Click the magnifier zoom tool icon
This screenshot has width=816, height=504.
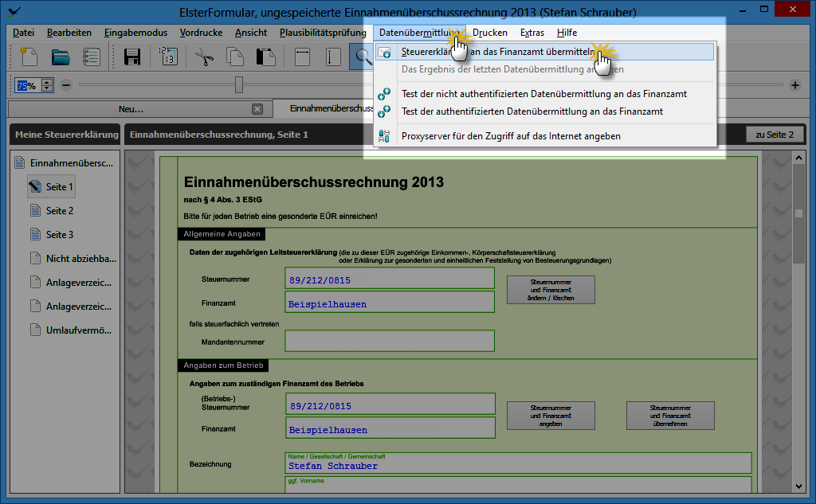(361, 57)
